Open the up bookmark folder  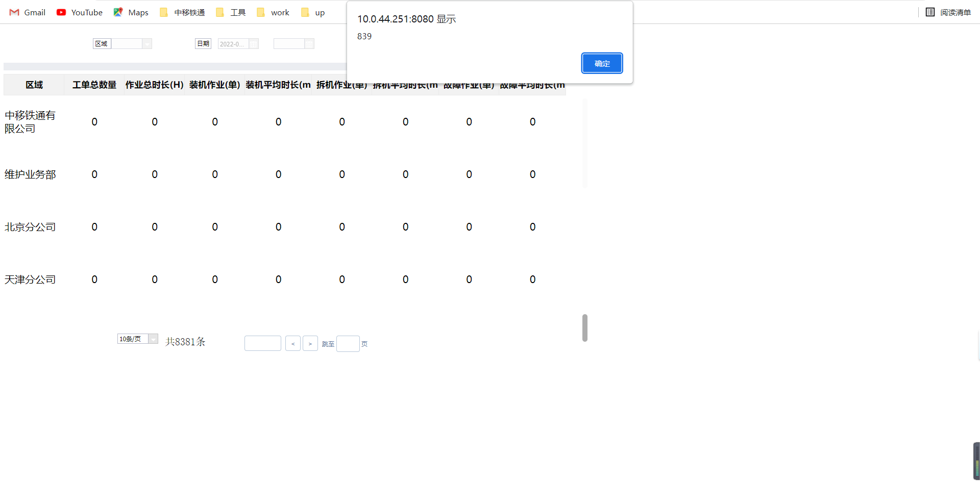click(x=313, y=12)
